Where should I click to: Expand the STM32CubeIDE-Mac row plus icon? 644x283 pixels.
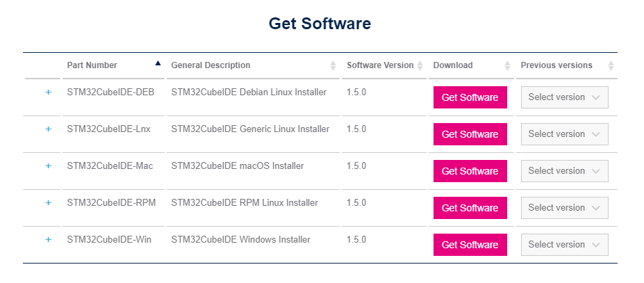click(x=48, y=166)
